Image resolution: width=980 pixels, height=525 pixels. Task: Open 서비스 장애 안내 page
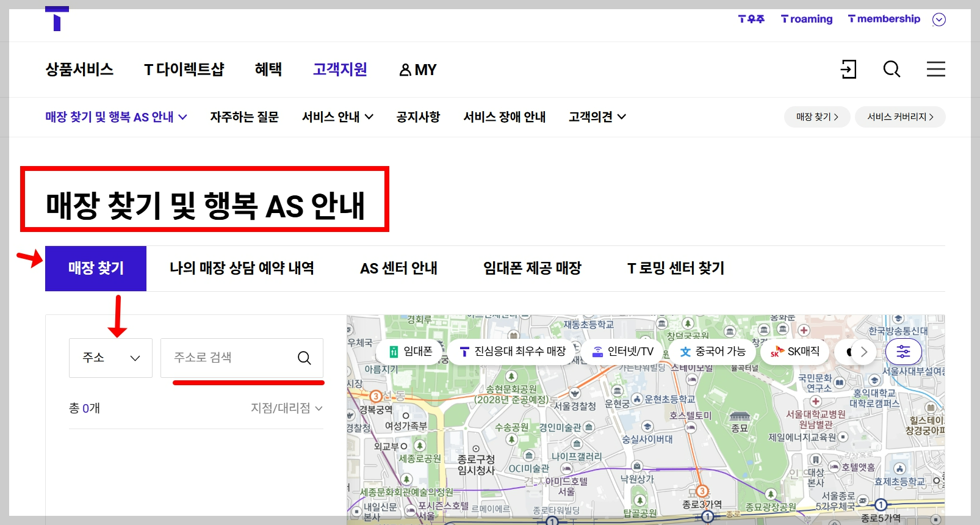pyautogui.click(x=505, y=117)
